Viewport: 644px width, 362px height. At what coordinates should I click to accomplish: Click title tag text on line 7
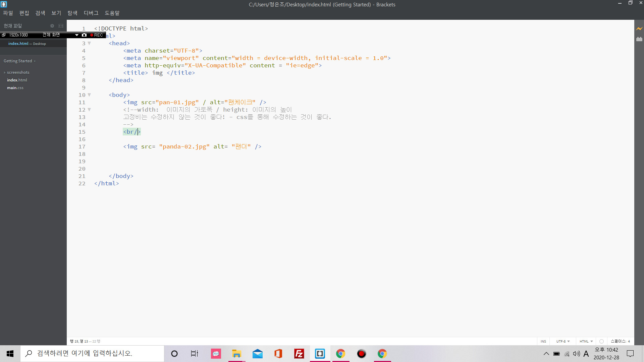159,73
